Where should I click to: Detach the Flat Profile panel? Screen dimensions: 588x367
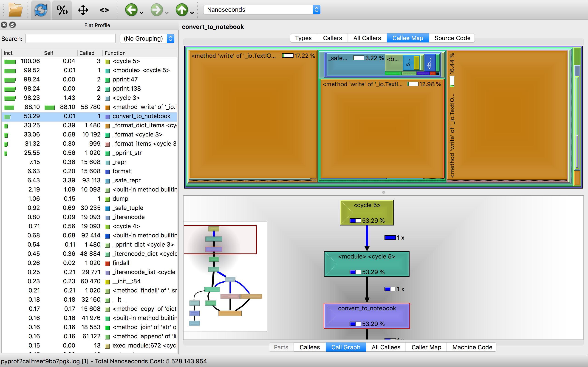pos(12,25)
